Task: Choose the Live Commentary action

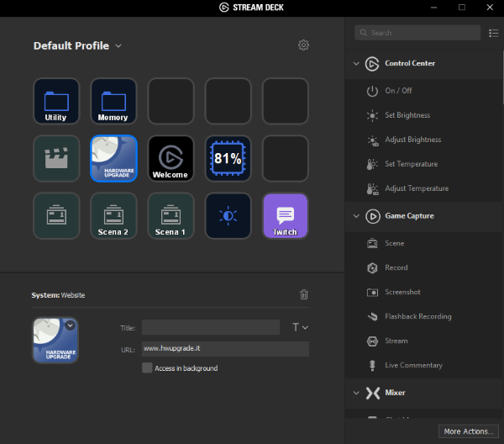Action: point(424,366)
